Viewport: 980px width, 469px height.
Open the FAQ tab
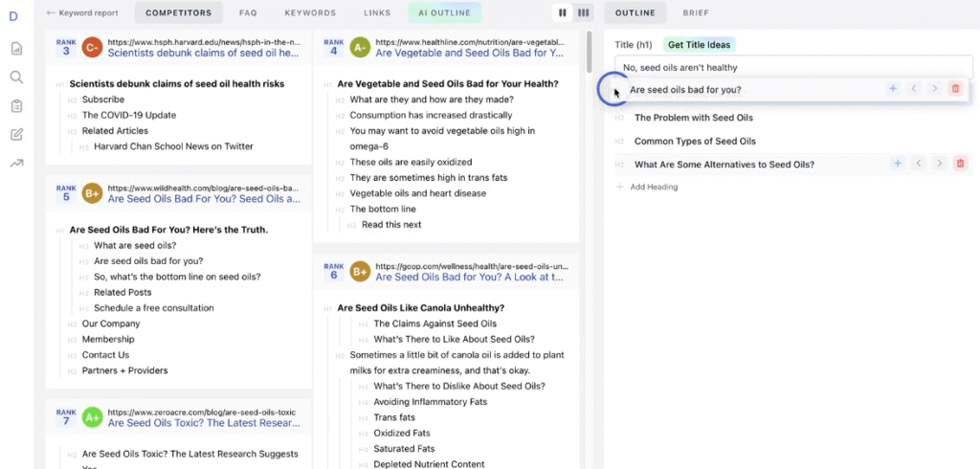[x=248, y=12]
